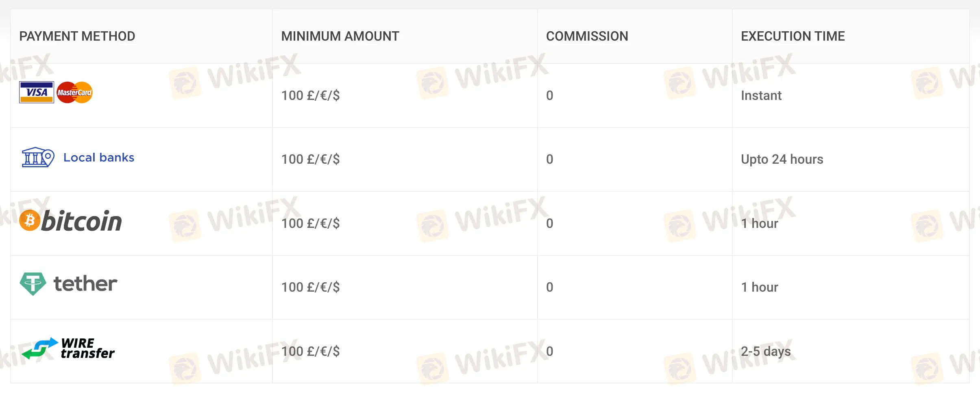Select the 2-5 days execution cell
The width and height of the screenshot is (980, 394).
pos(765,351)
